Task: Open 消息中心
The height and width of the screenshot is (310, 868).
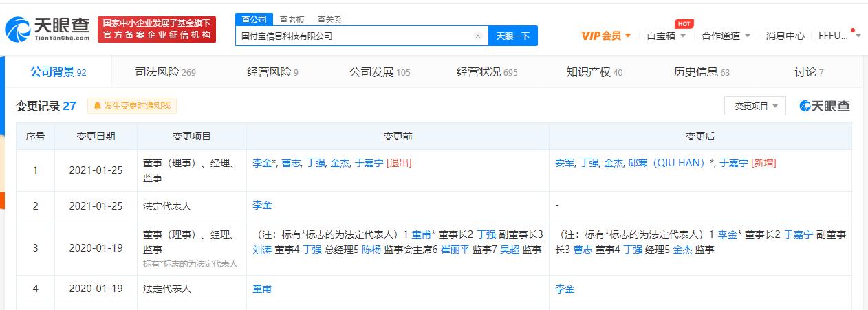Action: pyautogui.click(x=785, y=36)
